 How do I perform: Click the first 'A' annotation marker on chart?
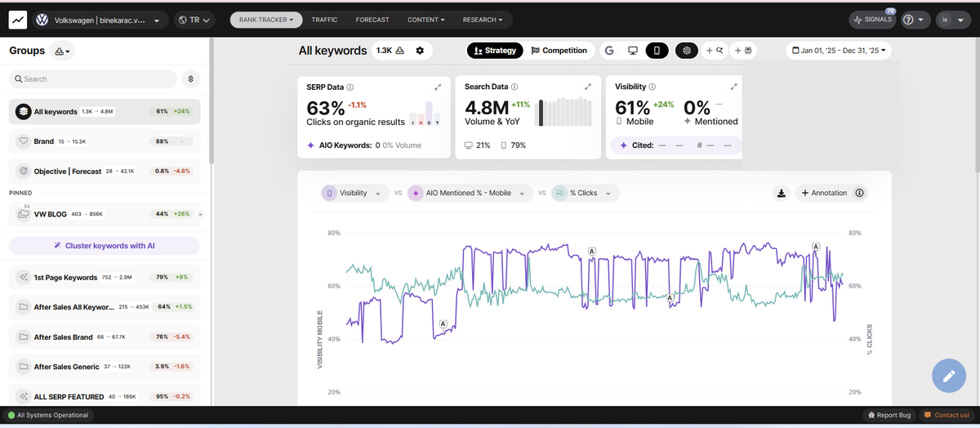point(443,324)
